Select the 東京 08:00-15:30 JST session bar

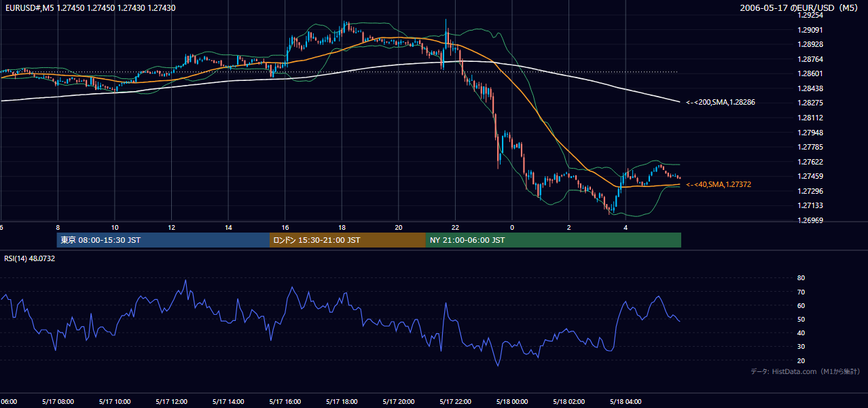tap(163, 240)
